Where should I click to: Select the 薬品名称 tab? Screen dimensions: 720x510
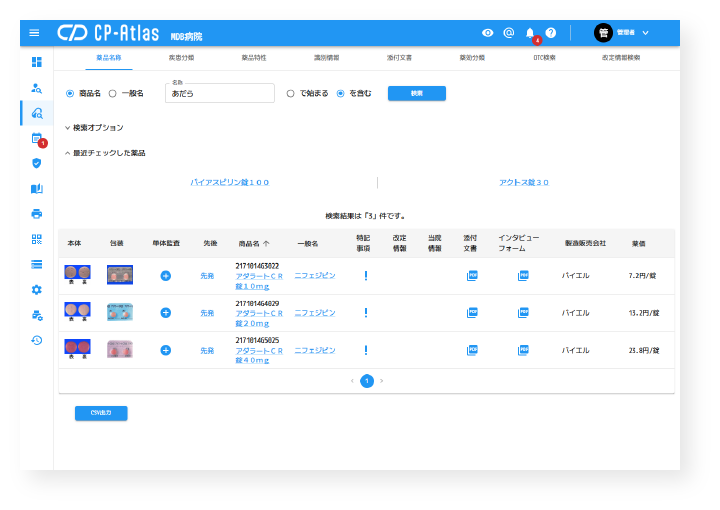pyautogui.click(x=109, y=58)
